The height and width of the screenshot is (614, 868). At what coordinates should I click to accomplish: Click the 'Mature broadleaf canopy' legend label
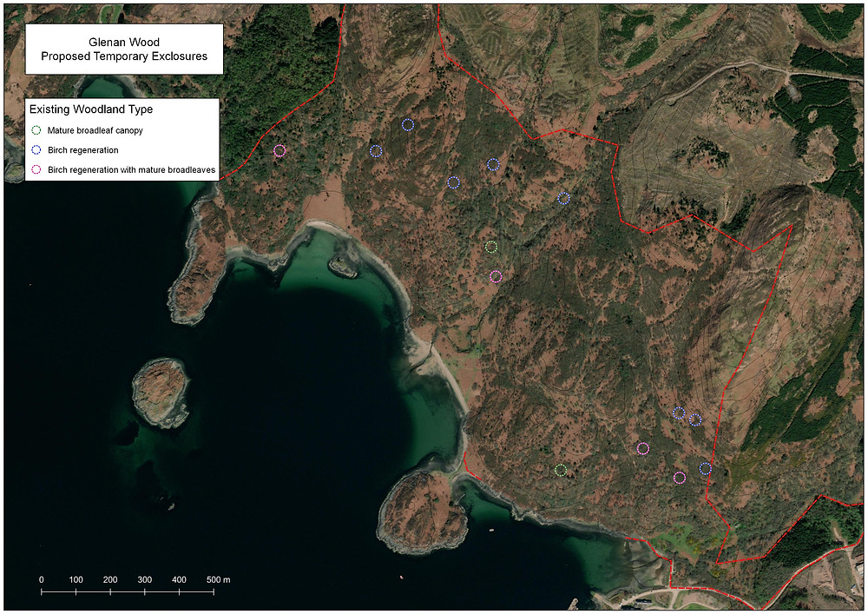[95, 130]
